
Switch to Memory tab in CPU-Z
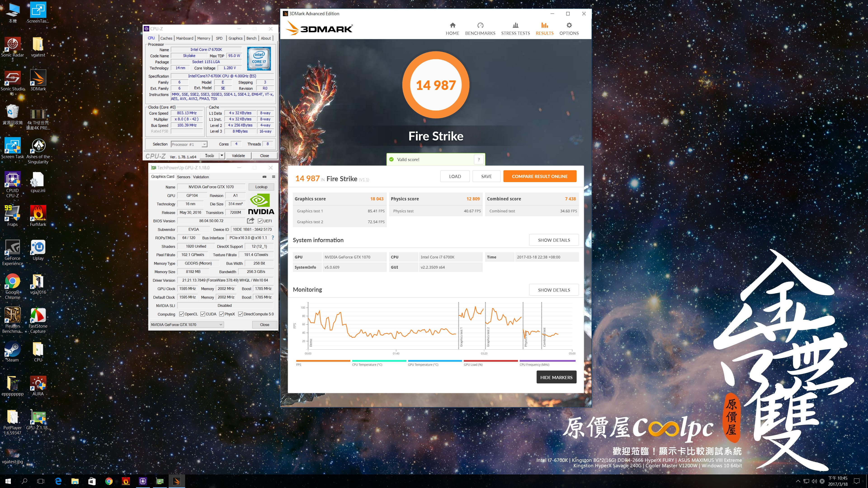[x=203, y=38]
